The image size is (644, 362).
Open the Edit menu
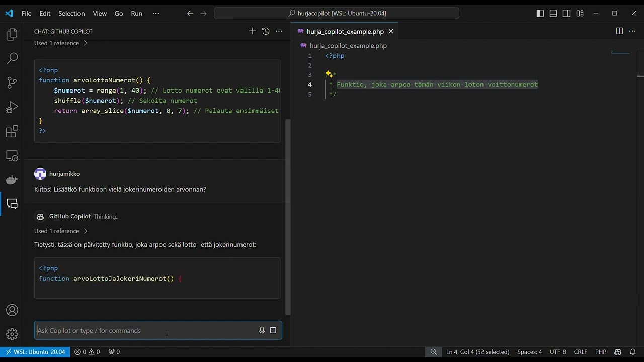point(45,14)
